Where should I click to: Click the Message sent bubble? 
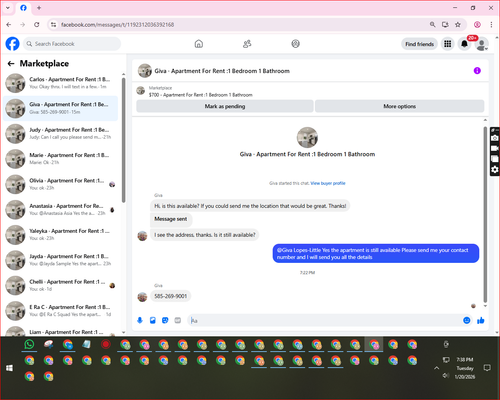tap(171, 219)
